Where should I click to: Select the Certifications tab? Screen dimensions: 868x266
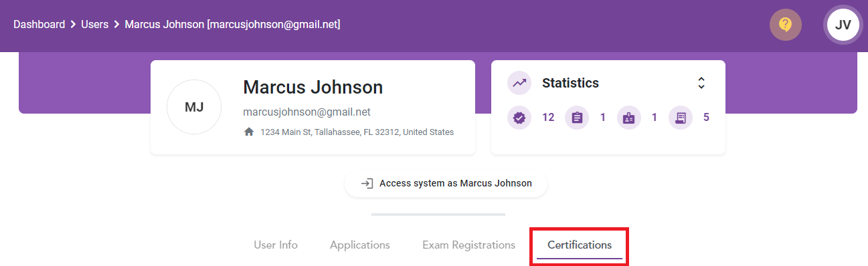coord(580,245)
